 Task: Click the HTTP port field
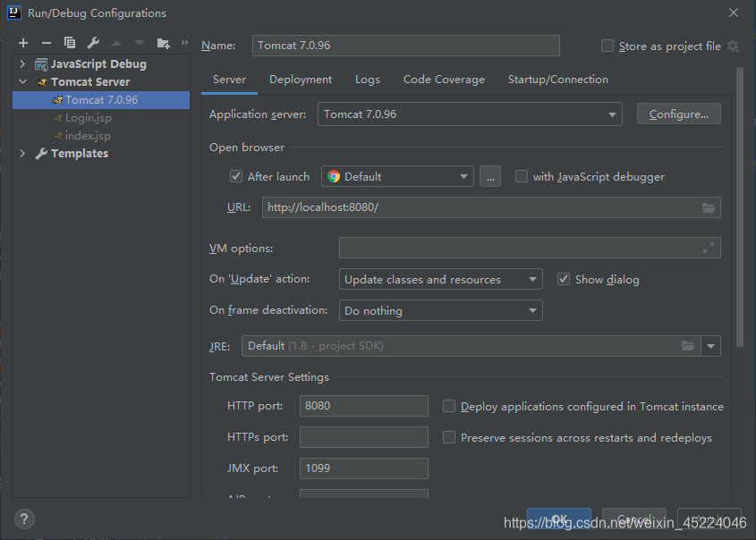(x=363, y=406)
